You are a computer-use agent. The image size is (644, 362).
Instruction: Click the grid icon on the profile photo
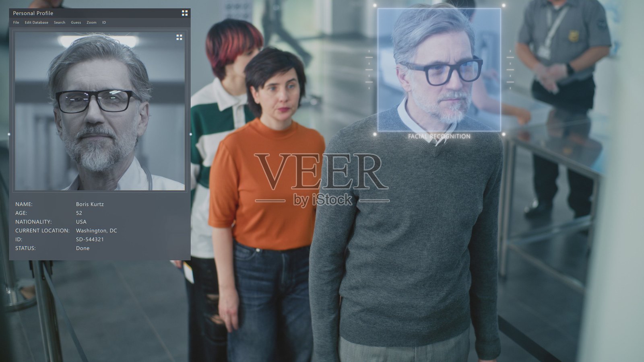[x=179, y=37]
